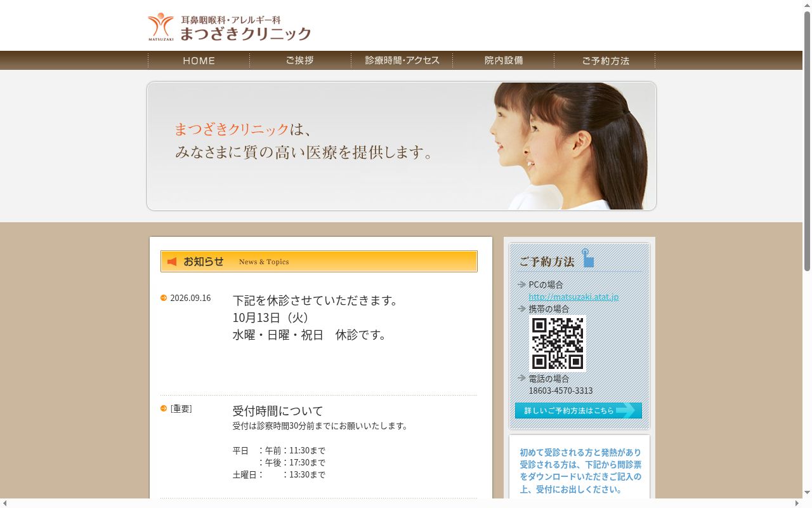Image resolution: width=812 pixels, height=508 pixels.
Task: Click the [重要] label
Action: [181, 408]
